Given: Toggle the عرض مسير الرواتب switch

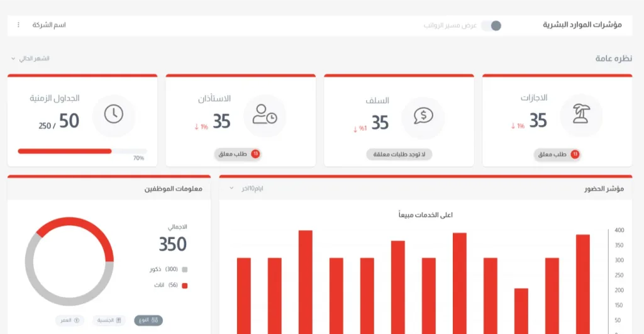Looking at the screenshot, I should (492, 25).
